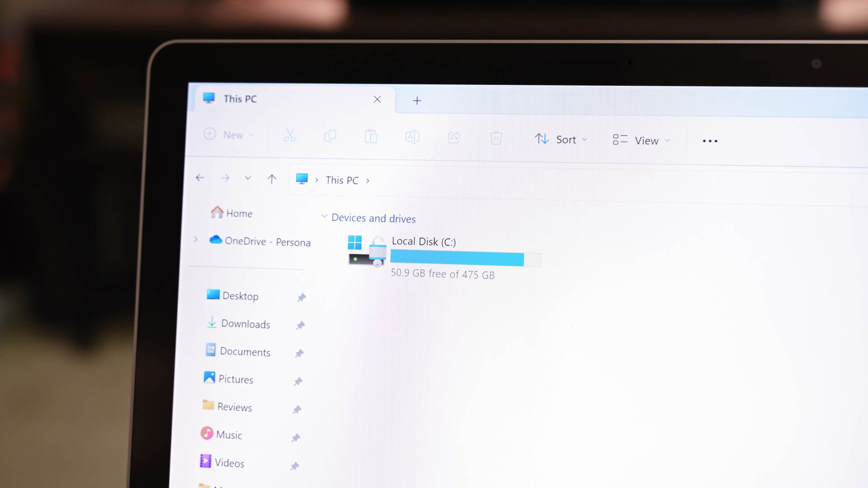
Task: Collapse the Devices and drives section
Action: pyautogui.click(x=324, y=217)
